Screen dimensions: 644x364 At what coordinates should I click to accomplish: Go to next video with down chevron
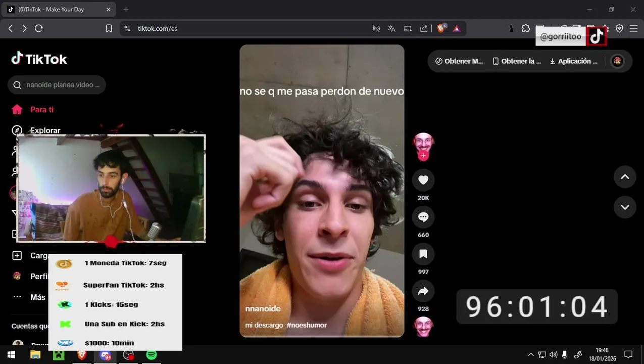625,207
